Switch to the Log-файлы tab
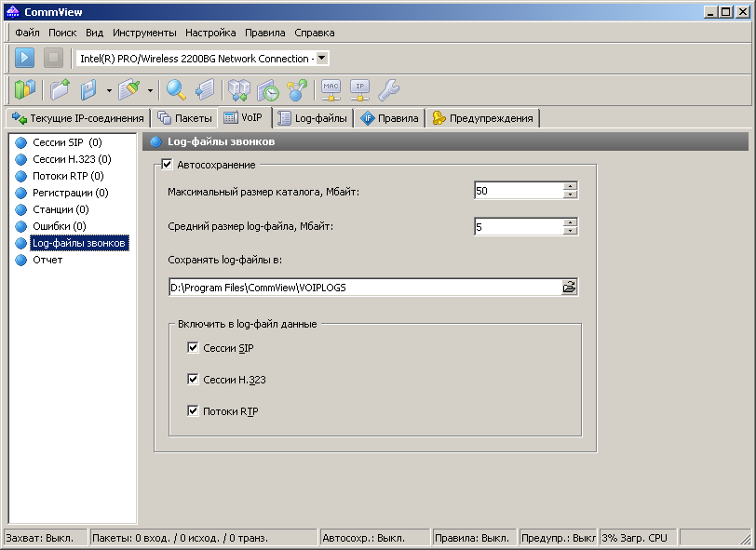The height and width of the screenshot is (550, 756). pos(313,118)
